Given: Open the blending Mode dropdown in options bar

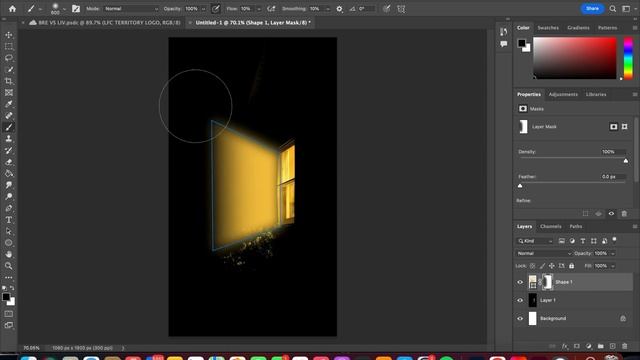Looking at the screenshot, I should point(131,9).
